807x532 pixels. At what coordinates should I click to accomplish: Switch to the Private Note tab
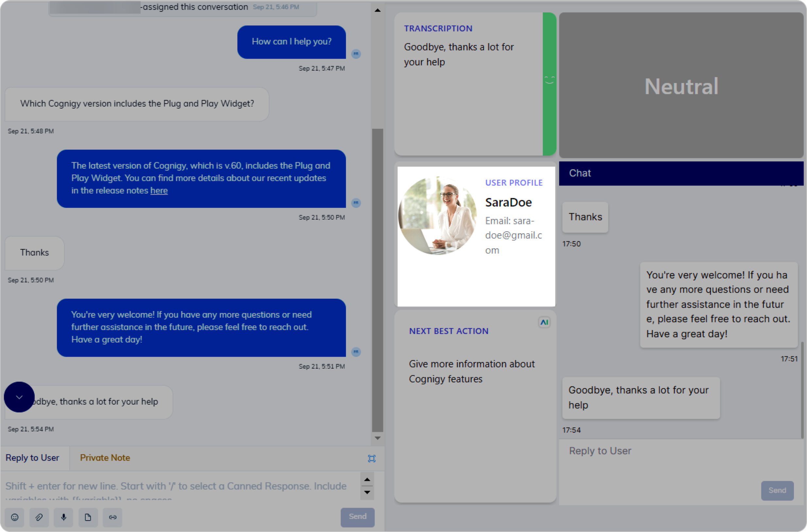pyautogui.click(x=105, y=458)
